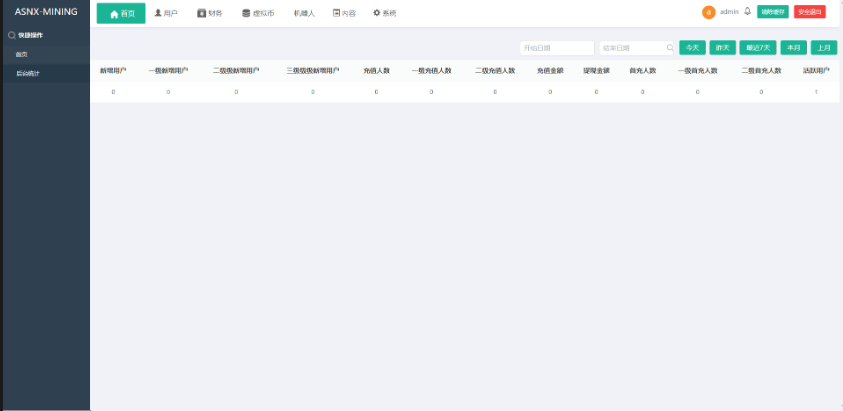Click the value 0 under 提现金额
Image resolution: width=843 pixels, height=411 pixels.
click(596, 92)
